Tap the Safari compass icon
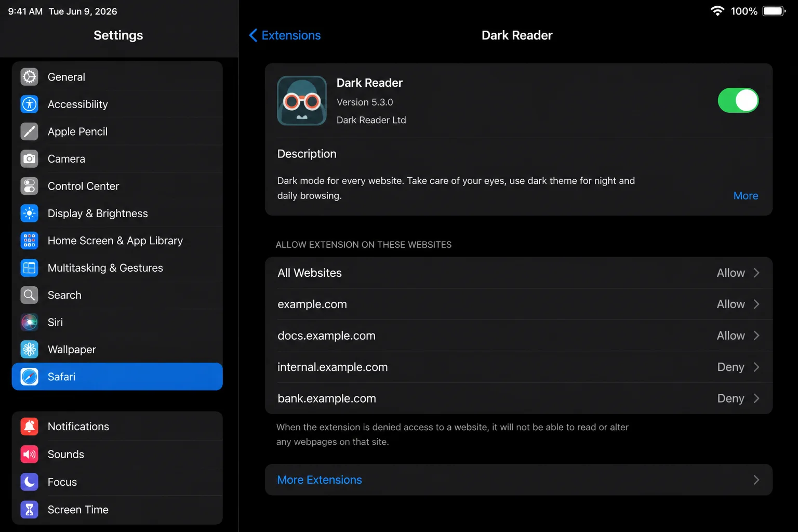 tap(30, 377)
